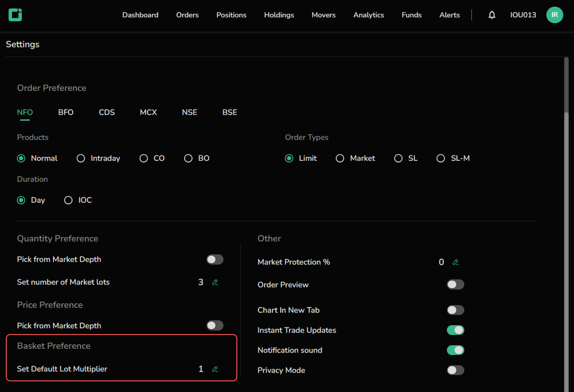
Task: Enable Order Preview switch
Action: (x=455, y=284)
